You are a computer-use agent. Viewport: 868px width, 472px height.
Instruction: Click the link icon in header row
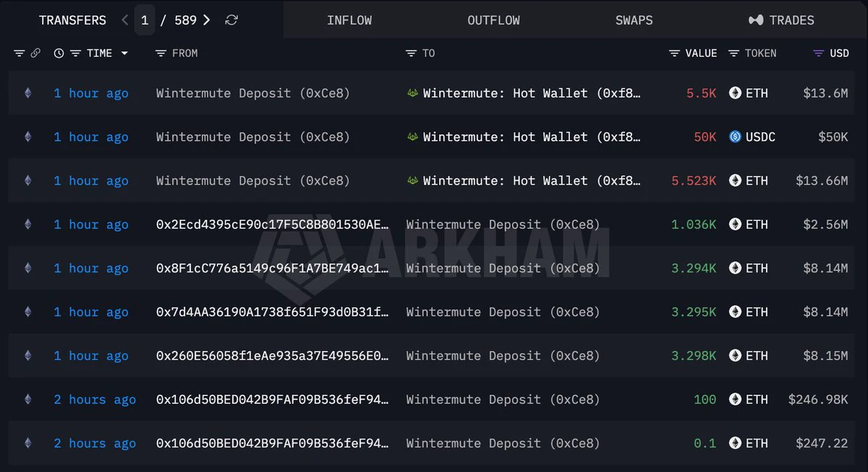tap(35, 53)
